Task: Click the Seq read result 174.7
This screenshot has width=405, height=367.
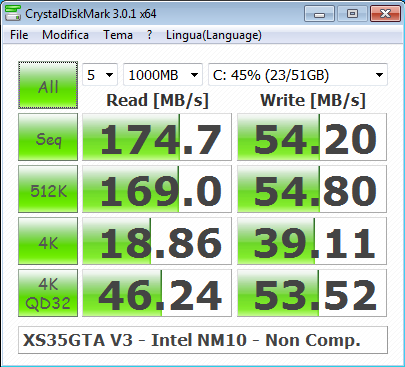Action: point(157,137)
